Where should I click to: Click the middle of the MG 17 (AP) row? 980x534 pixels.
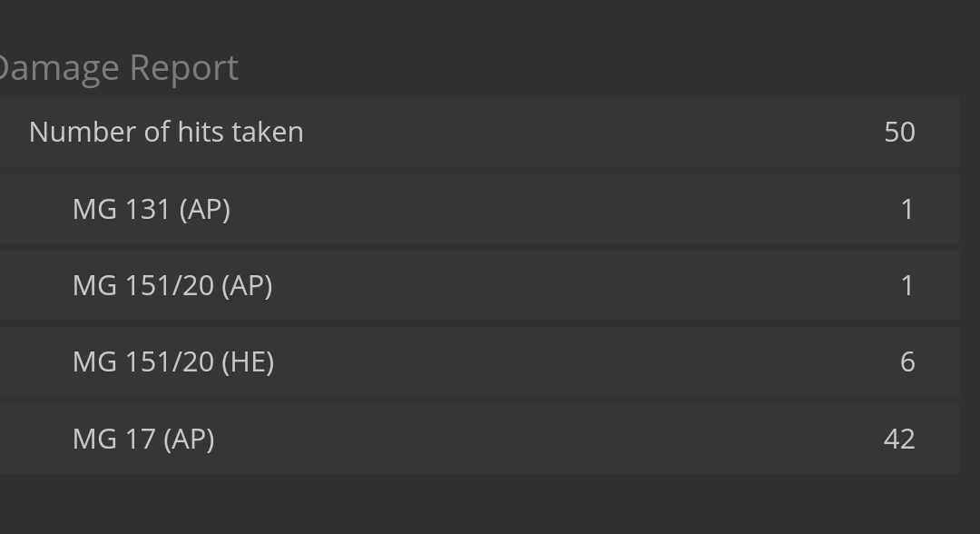tap(479, 439)
